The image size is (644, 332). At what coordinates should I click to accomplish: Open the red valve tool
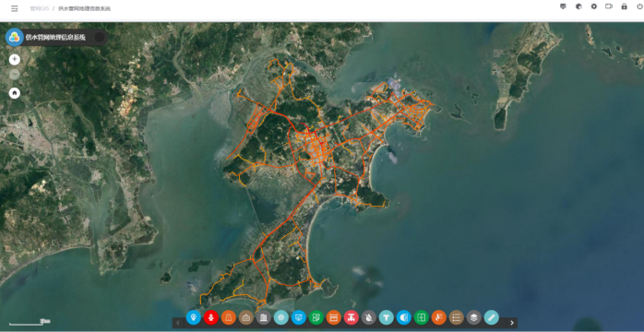tap(352, 317)
